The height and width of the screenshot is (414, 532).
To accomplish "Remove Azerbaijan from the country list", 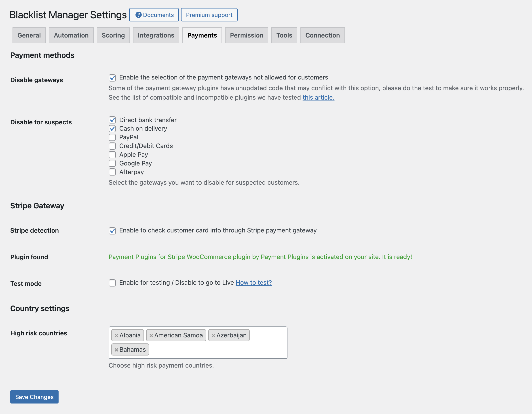I will 213,336.
